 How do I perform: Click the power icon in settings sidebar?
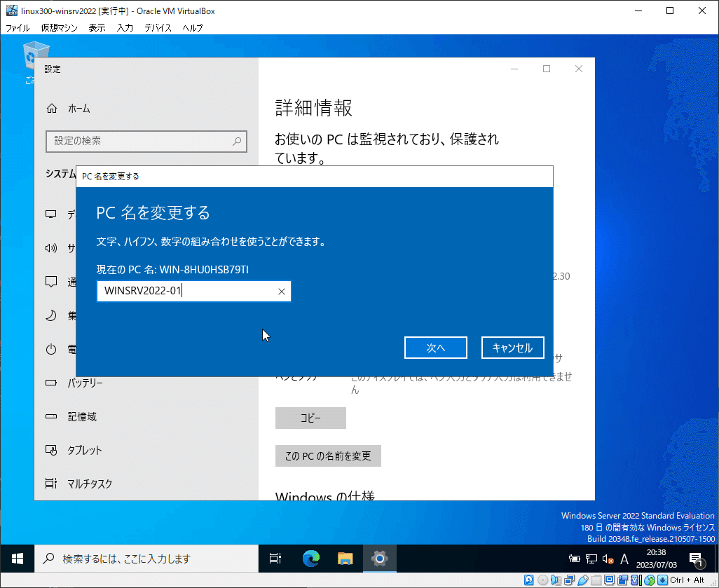(x=51, y=350)
